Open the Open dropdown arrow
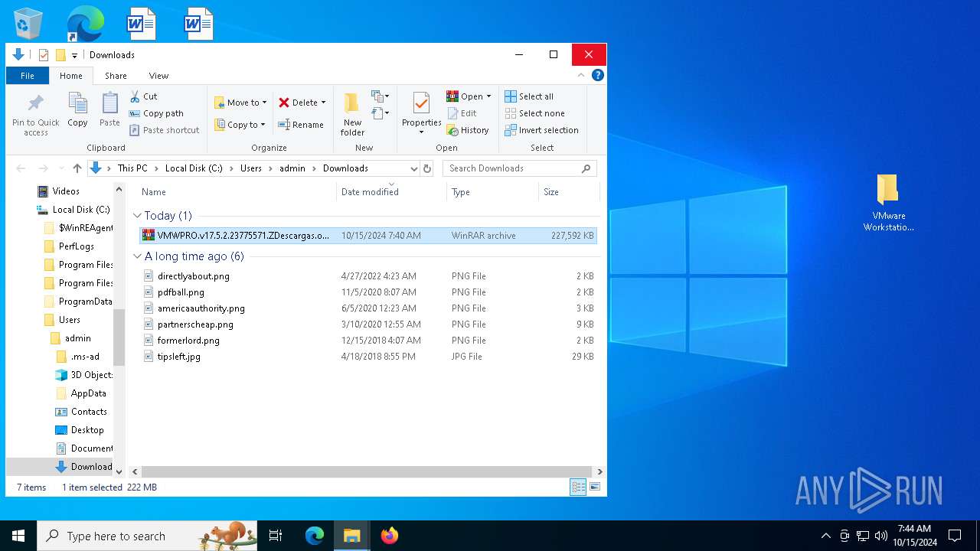This screenshot has height=551, width=980. tap(488, 96)
